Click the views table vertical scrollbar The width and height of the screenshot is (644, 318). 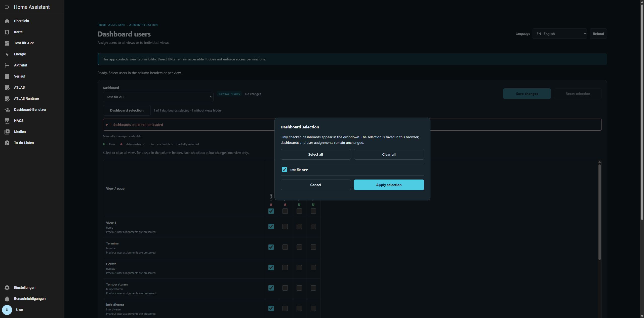599,212
